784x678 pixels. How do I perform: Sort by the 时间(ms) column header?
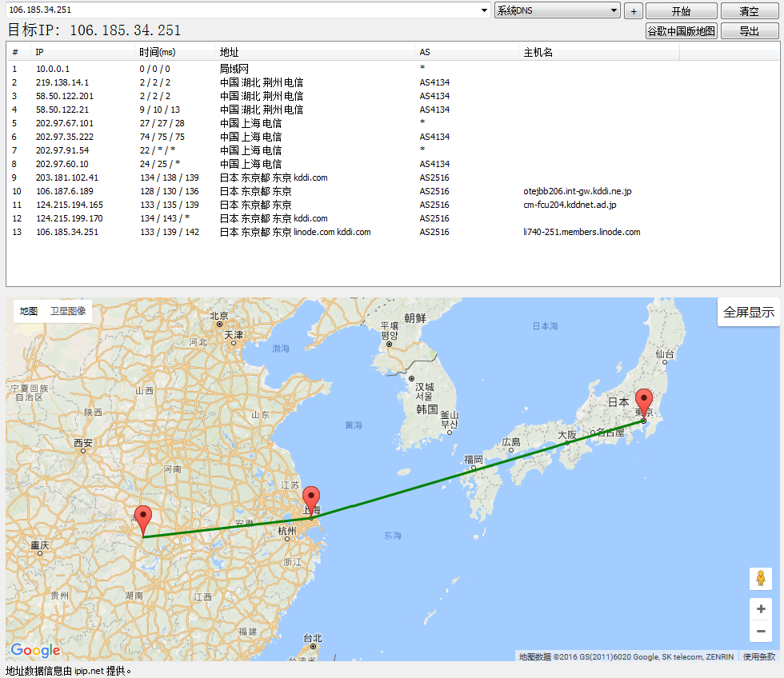[174, 52]
